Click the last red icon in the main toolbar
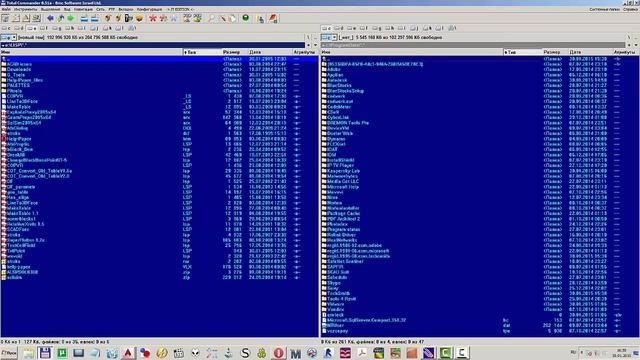 273,18
